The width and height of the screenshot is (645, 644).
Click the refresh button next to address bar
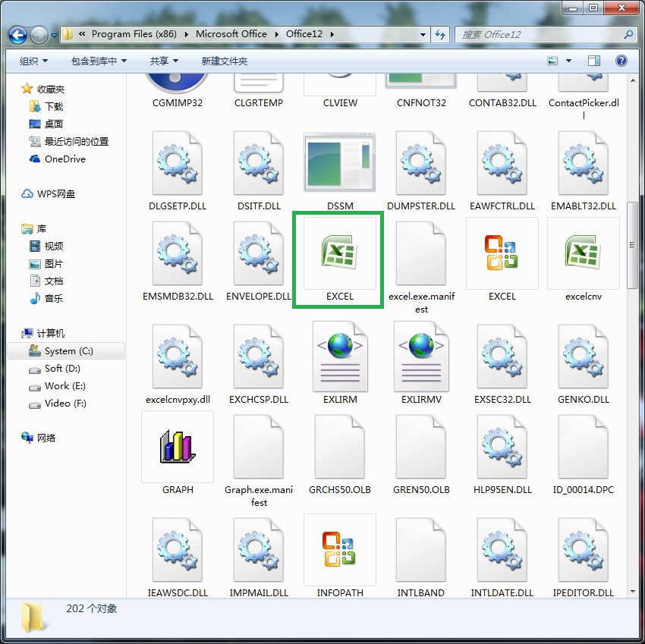(440, 35)
